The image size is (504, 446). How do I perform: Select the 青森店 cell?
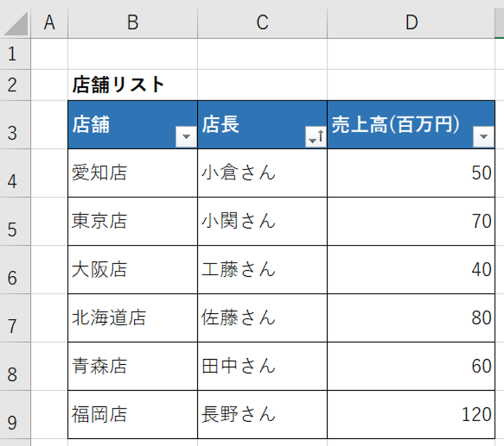point(133,366)
